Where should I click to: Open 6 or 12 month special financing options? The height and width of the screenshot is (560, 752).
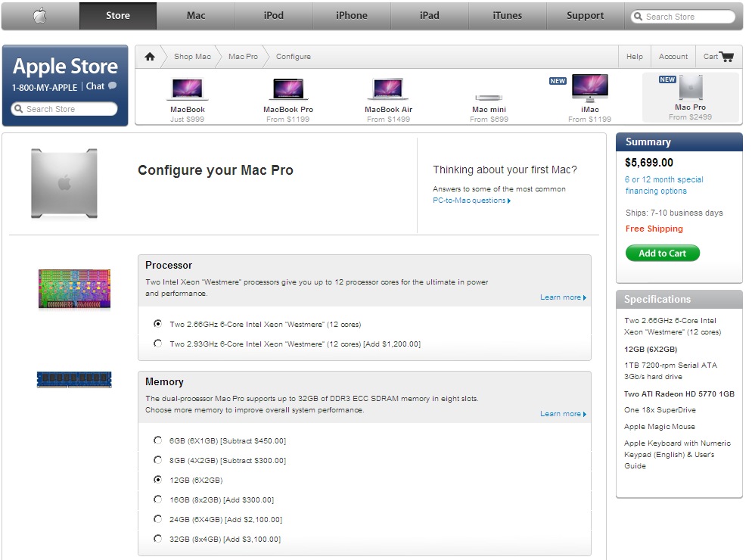(x=663, y=185)
